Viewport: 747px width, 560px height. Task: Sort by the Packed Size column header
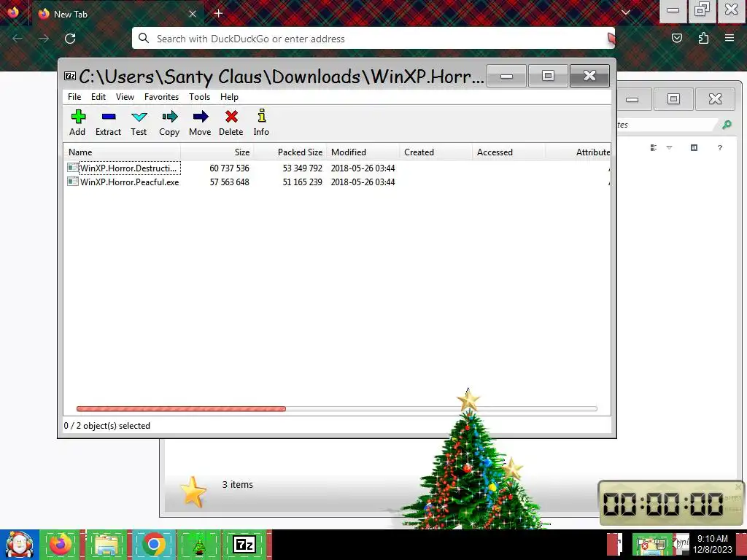[x=290, y=152]
